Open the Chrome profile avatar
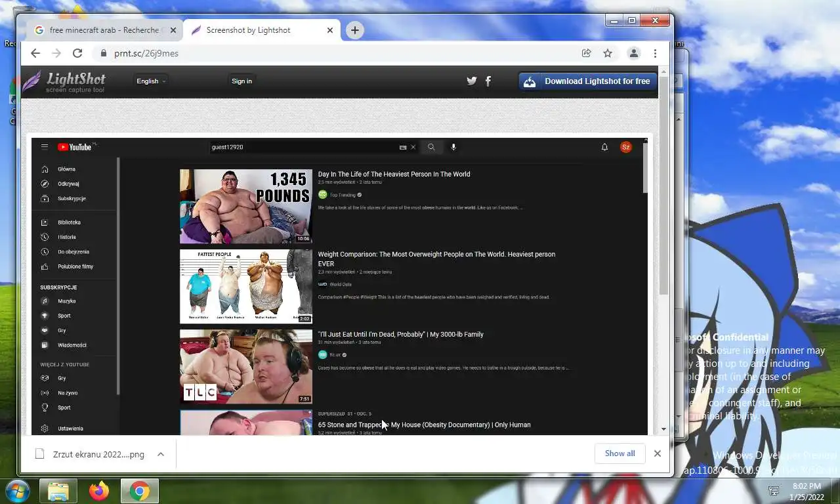Image resolution: width=840 pixels, height=504 pixels. pos(633,53)
